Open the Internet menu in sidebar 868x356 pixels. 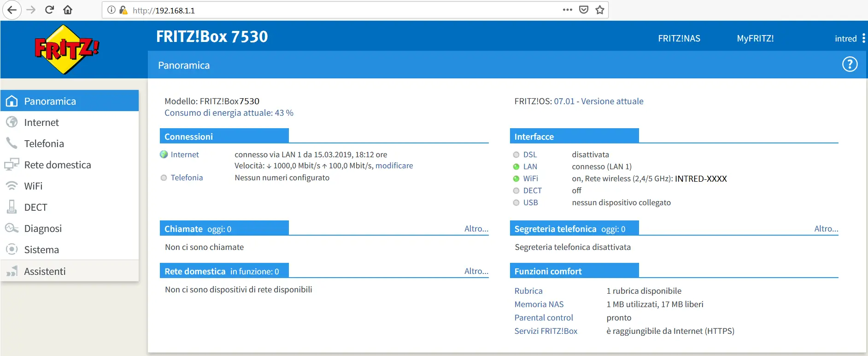point(70,122)
